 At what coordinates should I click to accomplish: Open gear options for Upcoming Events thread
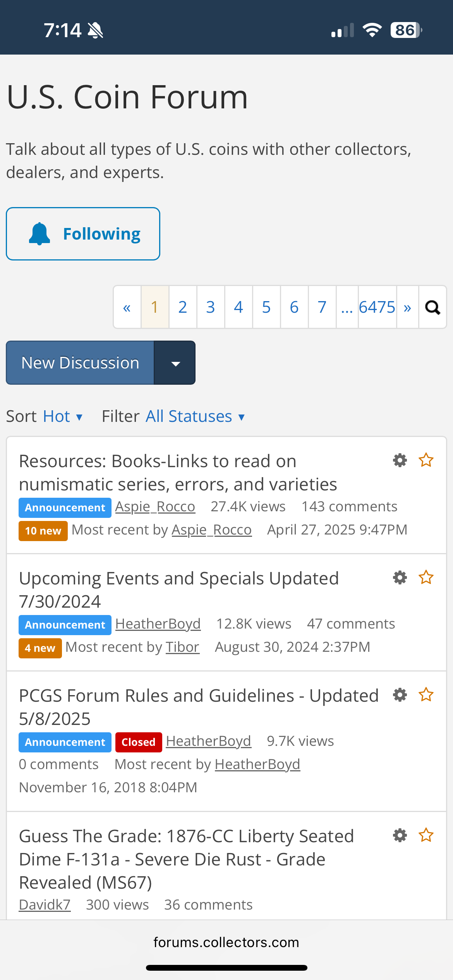coord(400,577)
